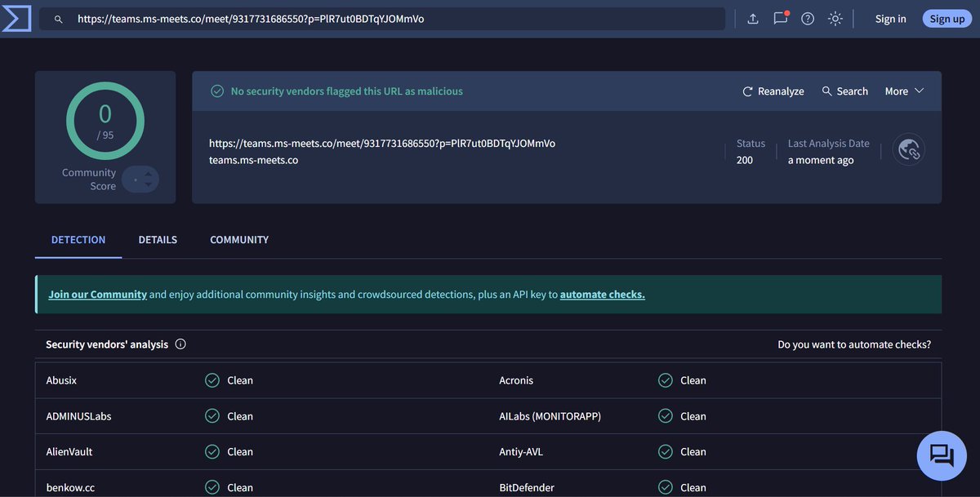980x497 pixels.
Task: Click Sign in
Action: click(x=890, y=19)
